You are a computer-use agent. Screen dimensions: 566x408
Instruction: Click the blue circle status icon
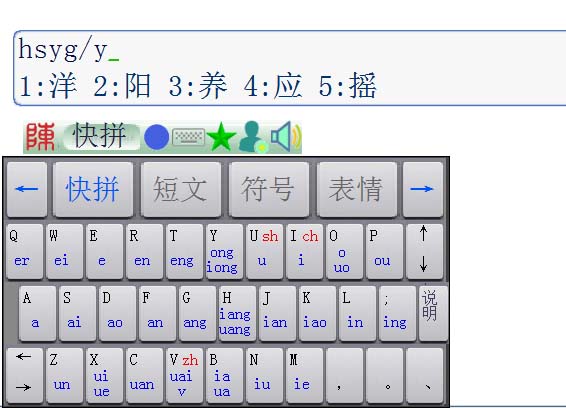point(156,137)
